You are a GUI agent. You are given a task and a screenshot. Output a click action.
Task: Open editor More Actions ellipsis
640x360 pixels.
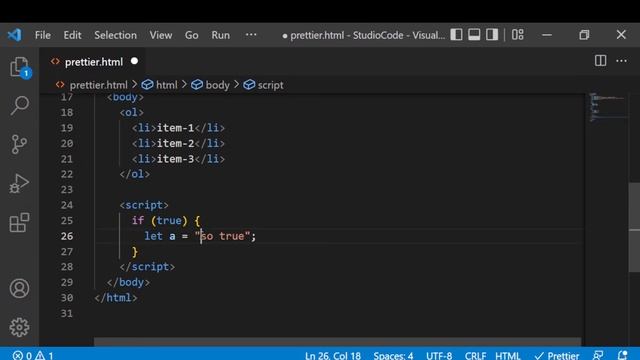pos(621,61)
